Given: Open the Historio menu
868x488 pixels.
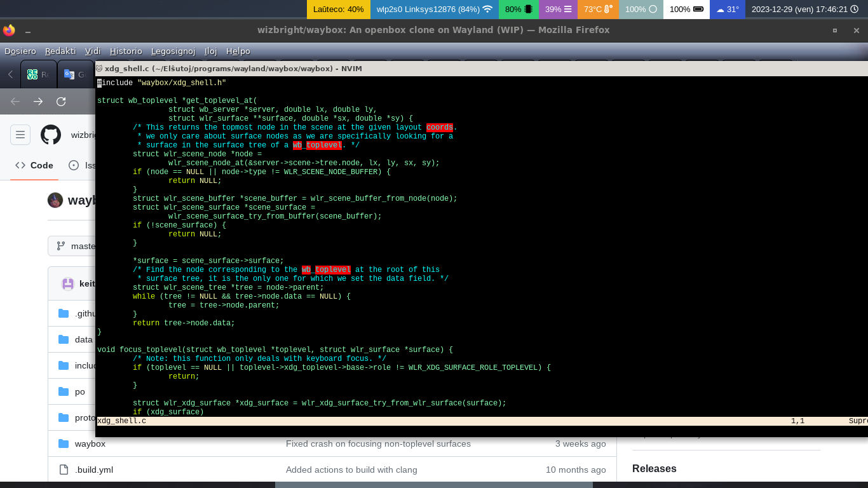Looking at the screenshot, I should 126,51.
